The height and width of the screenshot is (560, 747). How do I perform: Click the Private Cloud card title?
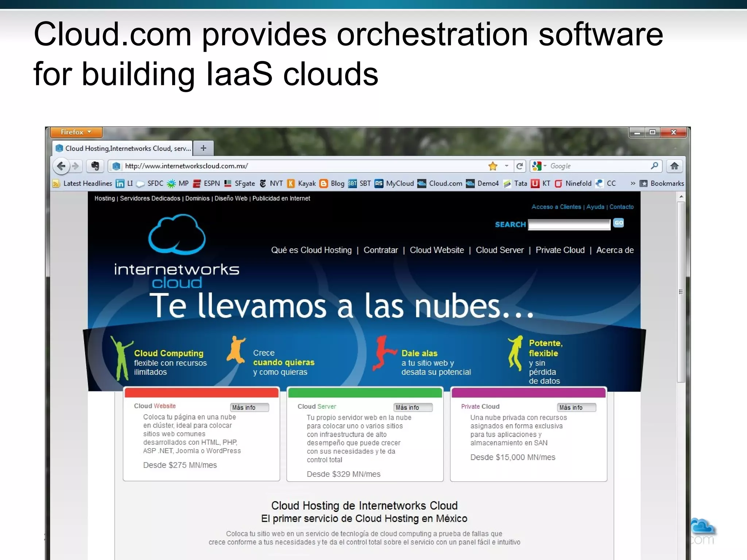point(480,407)
